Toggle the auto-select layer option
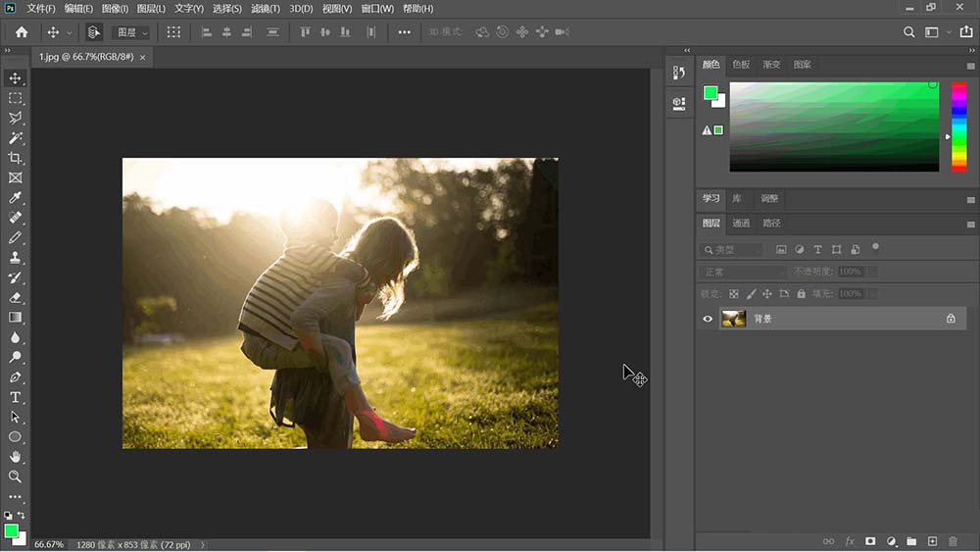The width and height of the screenshot is (980, 552). click(93, 32)
